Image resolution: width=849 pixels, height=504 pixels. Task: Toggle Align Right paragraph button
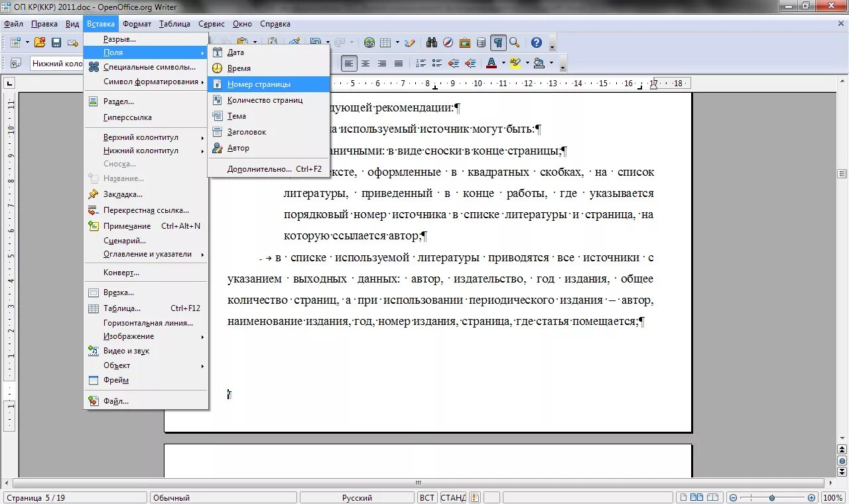(x=382, y=64)
